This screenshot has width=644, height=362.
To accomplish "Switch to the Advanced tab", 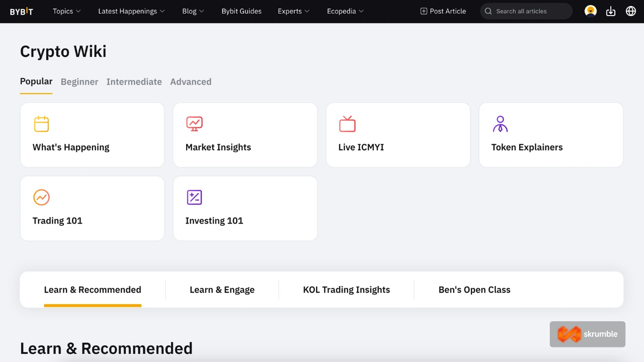I will 191,81.
